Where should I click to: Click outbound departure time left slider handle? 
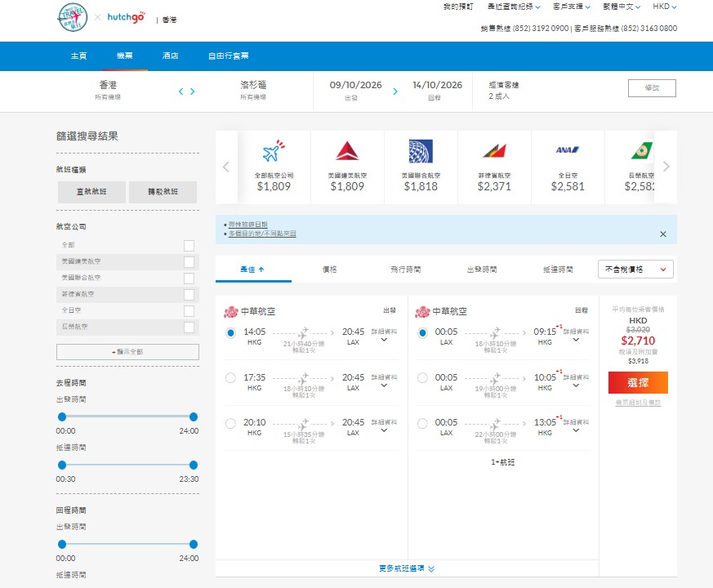[x=62, y=416]
